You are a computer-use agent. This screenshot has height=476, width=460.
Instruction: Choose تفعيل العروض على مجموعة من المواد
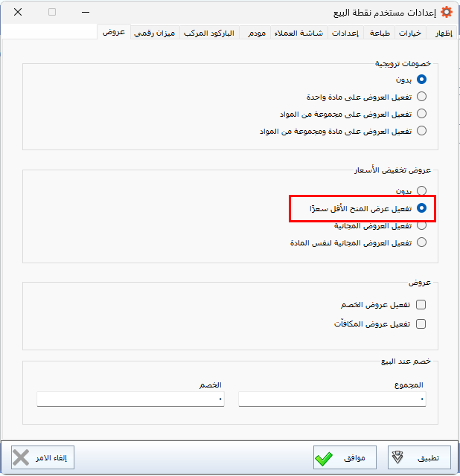point(421,114)
